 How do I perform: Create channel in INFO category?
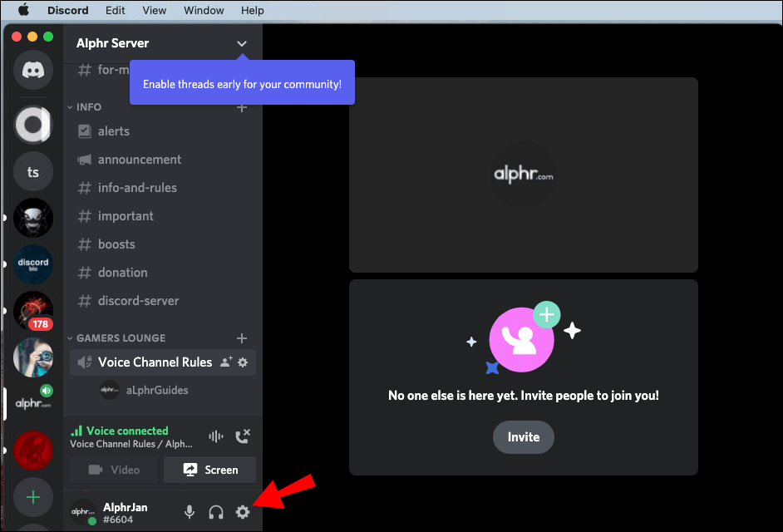pyautogui.click(x=242, y=107)
